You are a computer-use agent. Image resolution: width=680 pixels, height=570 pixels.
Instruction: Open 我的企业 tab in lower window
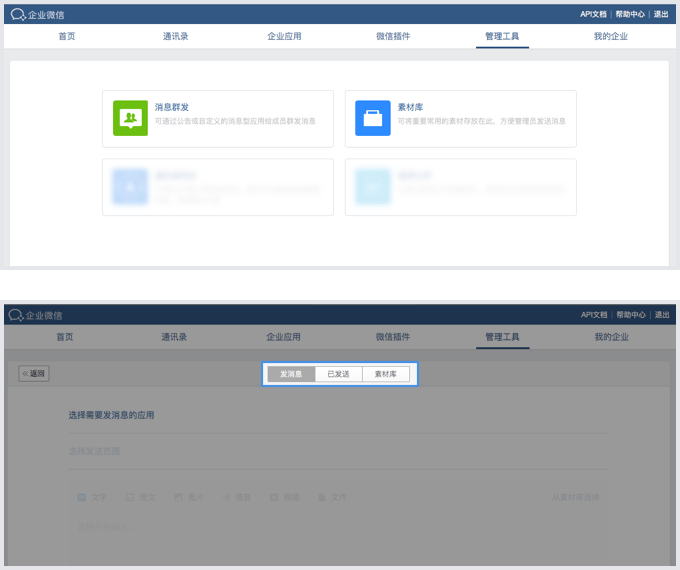point(611,337)
